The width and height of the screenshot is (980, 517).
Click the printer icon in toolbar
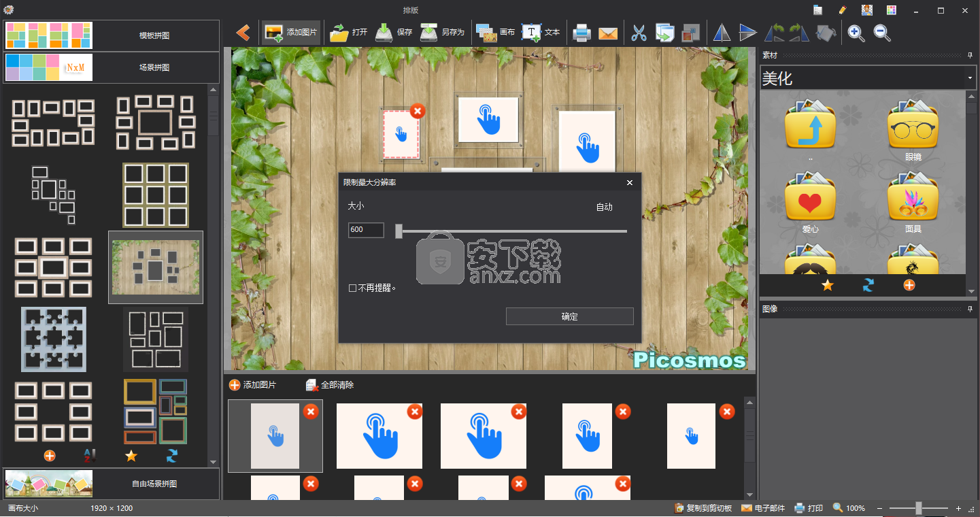point(581,33)
